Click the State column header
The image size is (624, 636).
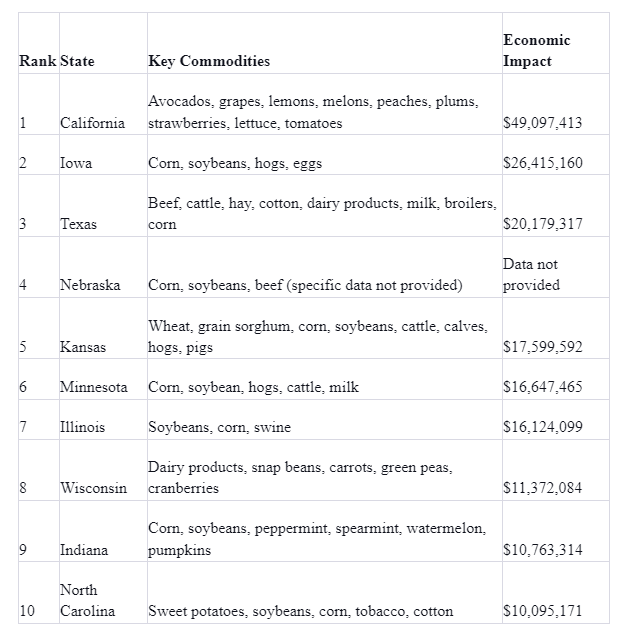coord(103,43)
